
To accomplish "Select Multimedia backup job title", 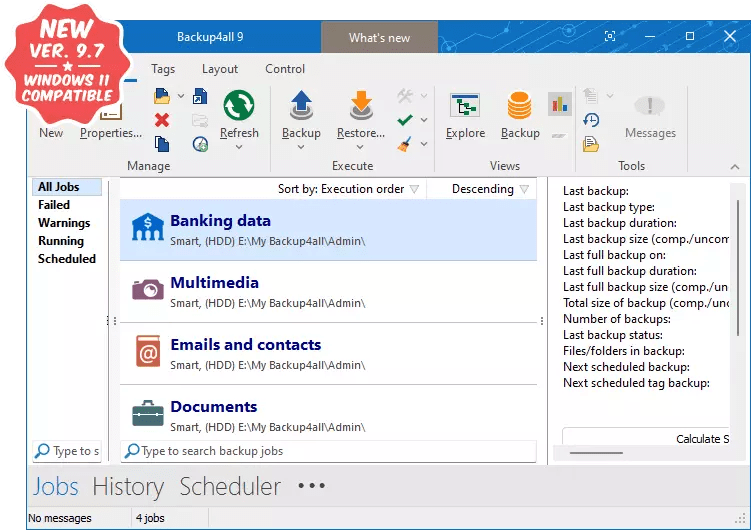I will click(x=215, y=282).
